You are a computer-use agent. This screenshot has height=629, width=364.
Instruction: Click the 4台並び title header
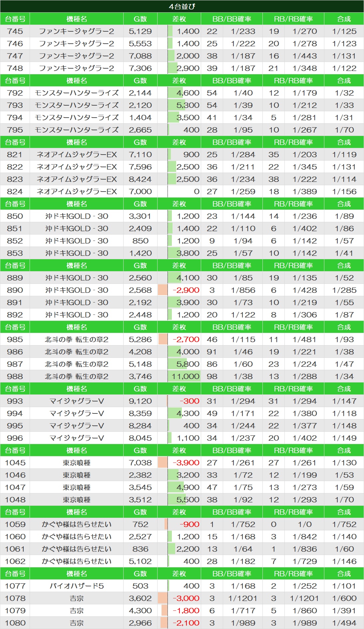point(182,6)
